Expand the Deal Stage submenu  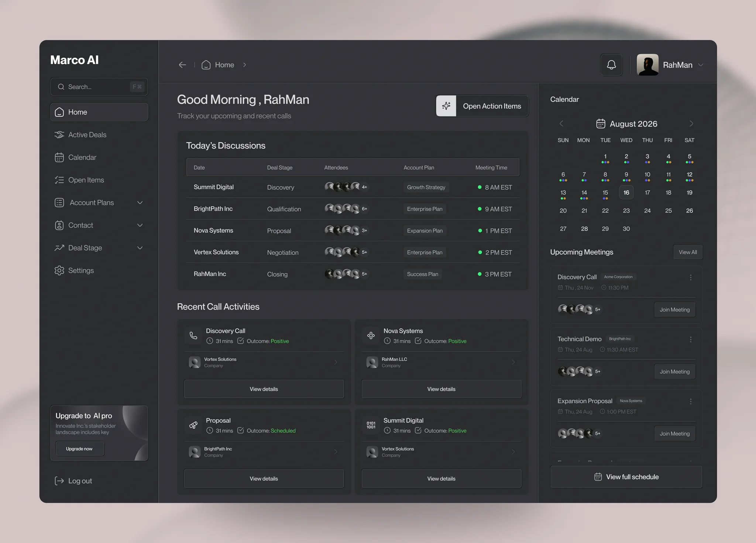[140, 248]
